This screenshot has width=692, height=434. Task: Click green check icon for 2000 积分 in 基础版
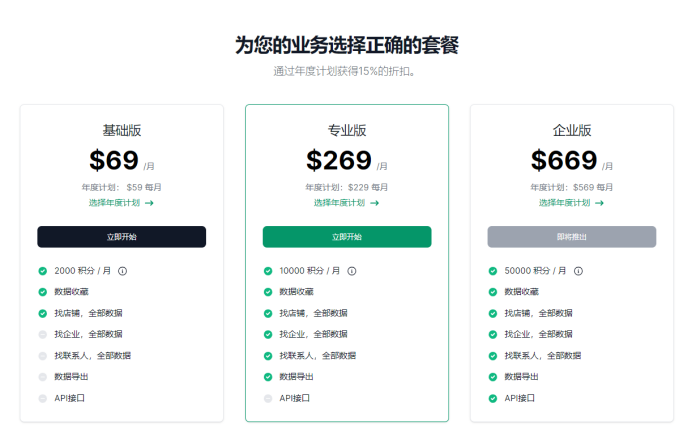coord(43,271)
